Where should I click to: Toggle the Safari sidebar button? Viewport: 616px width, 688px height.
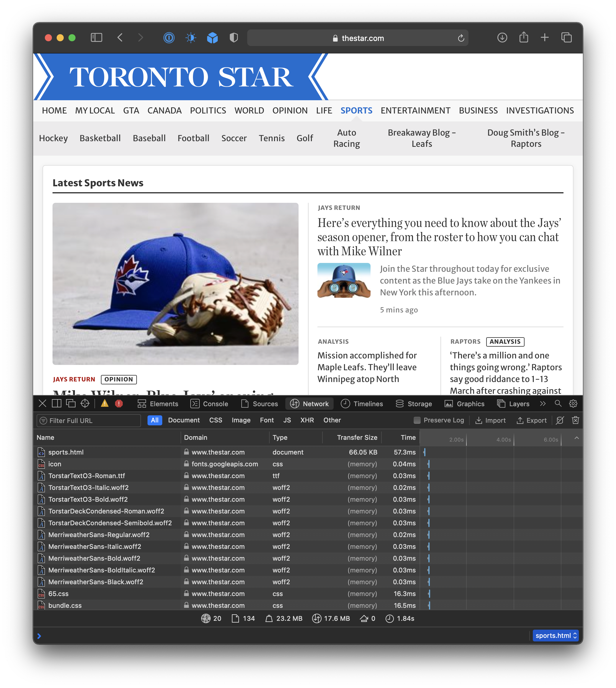pos(96,37)
